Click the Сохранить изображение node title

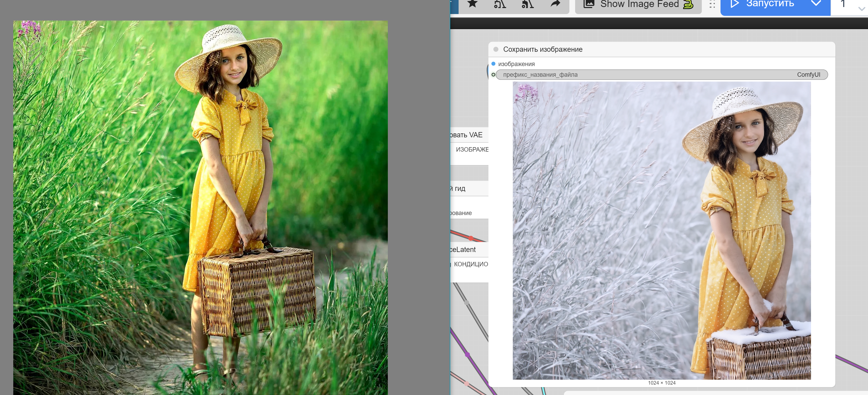(x=543, y=49)
